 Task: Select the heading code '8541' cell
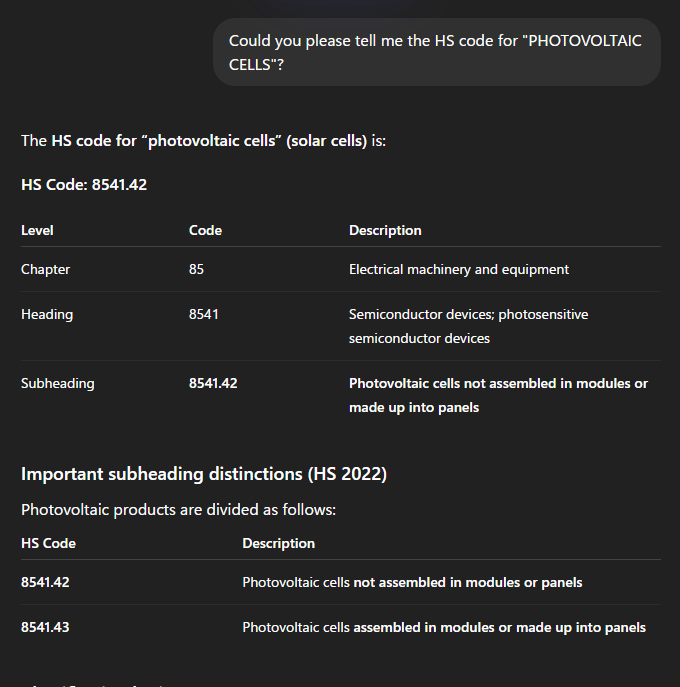(x=203, y=314)
